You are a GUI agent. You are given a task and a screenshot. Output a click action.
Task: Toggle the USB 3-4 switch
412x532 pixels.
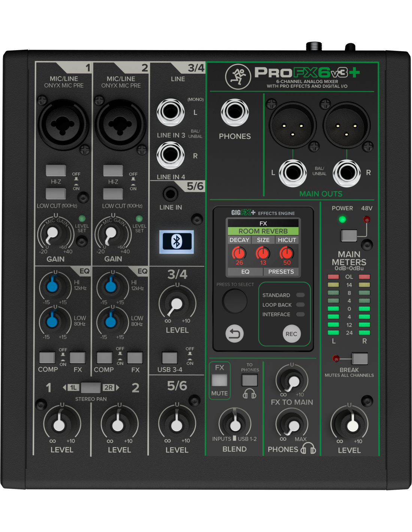[170, 358]
